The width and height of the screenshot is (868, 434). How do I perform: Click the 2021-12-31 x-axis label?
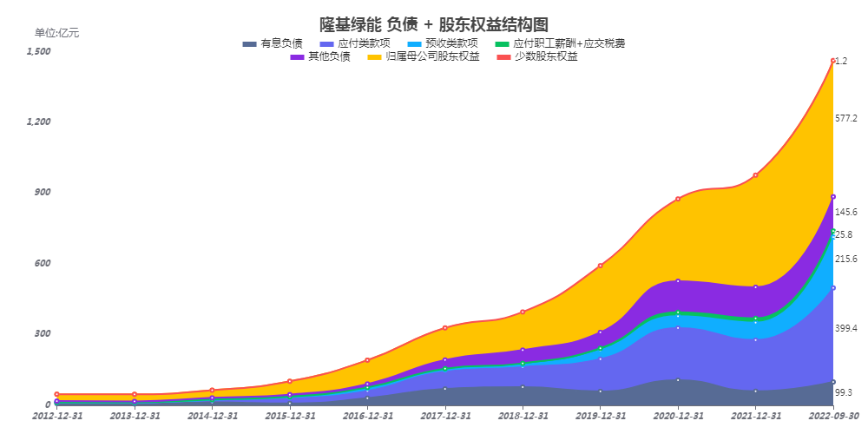[755, 416]
